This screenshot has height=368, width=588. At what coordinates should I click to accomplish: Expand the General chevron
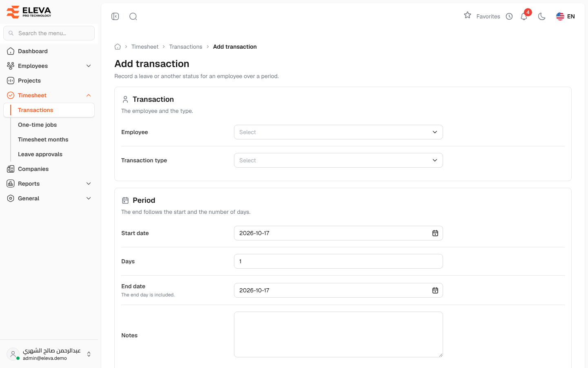[x=89, y=198]
